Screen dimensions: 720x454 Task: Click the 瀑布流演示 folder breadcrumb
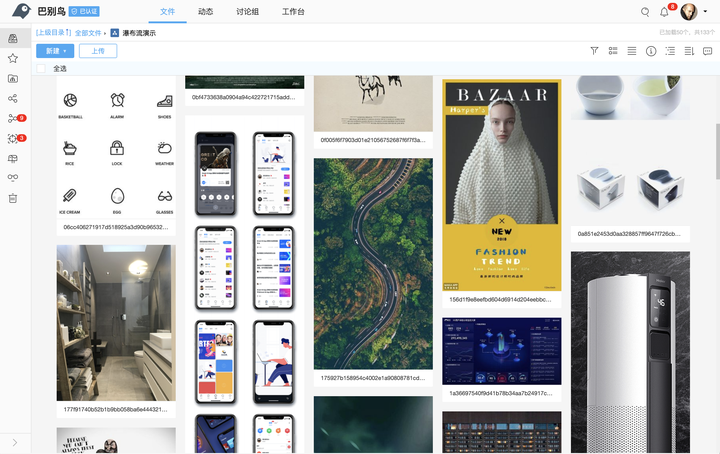pyautogui.click(x=139, y=33)
